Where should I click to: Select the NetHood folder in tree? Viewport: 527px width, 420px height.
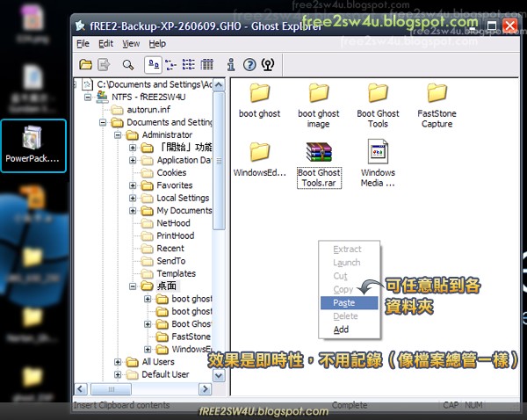pos(173,223)
